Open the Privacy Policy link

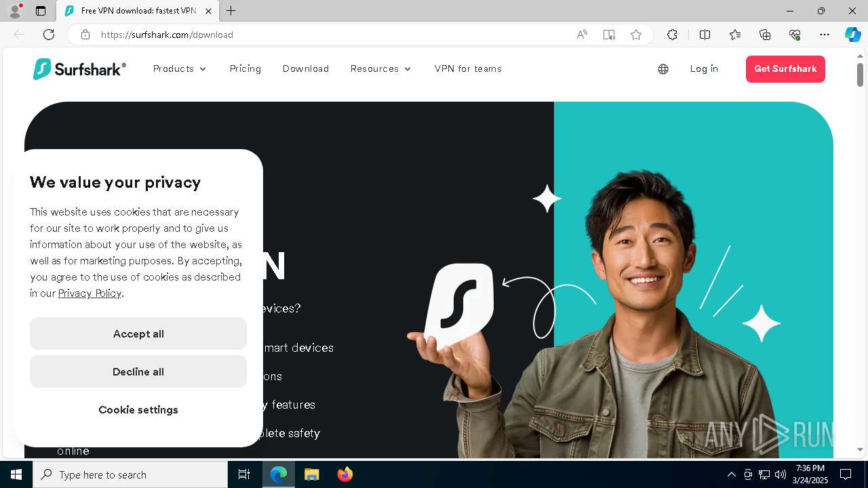pos(90,293)
